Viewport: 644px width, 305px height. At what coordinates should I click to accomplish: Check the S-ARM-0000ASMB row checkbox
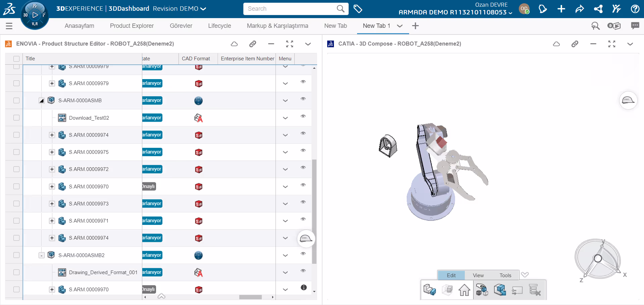point(16,101)
